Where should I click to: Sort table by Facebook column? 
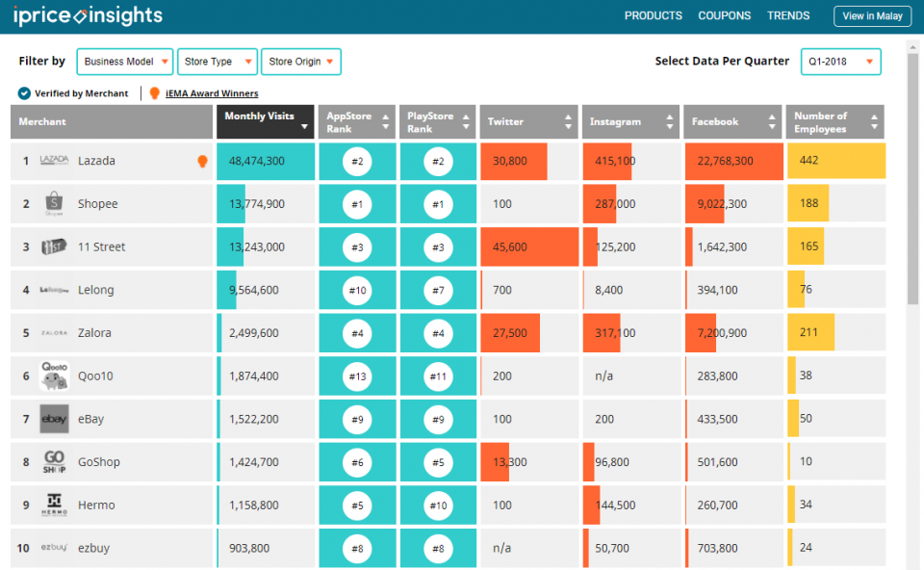point(732,122)
